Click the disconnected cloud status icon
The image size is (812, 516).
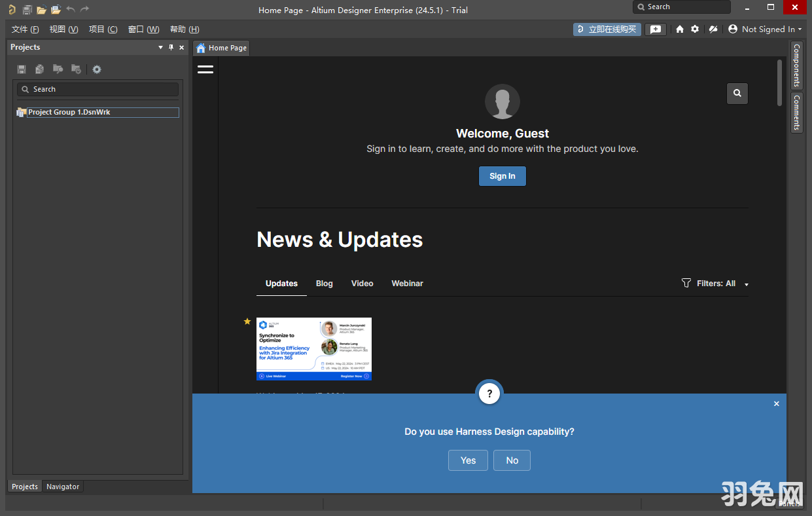tap(713, 29)
